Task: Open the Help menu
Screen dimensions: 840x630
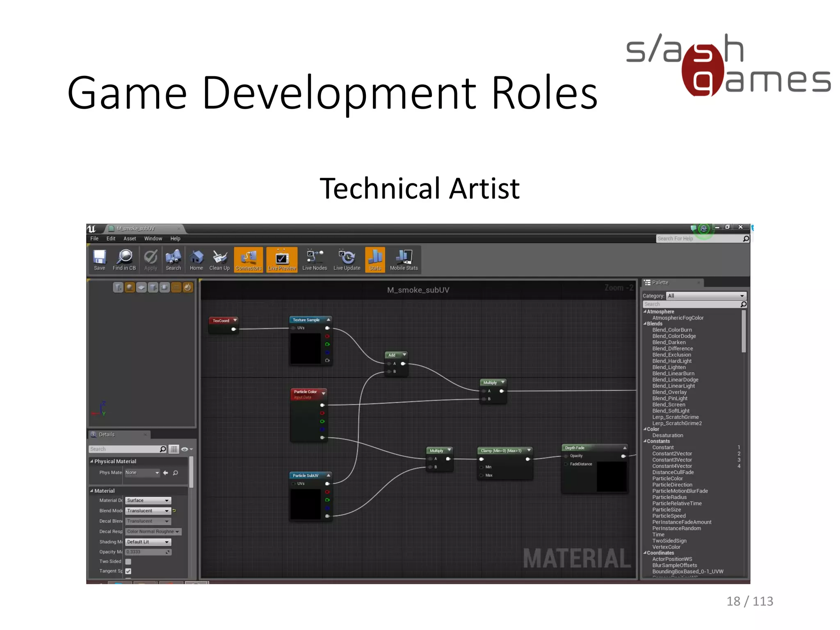Action: click(175, 239)
